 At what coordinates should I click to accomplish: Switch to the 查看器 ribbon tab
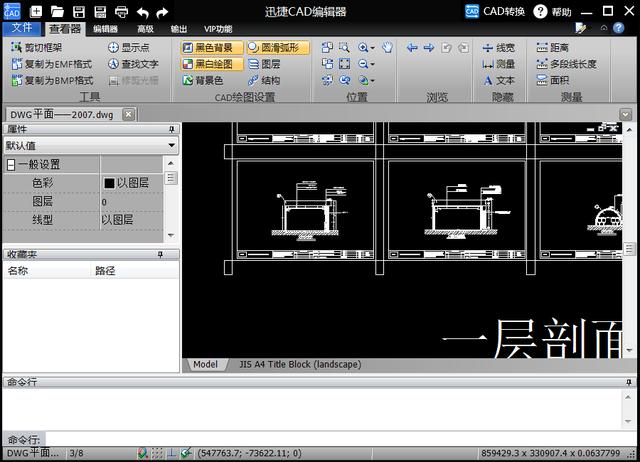click(65, 29)
